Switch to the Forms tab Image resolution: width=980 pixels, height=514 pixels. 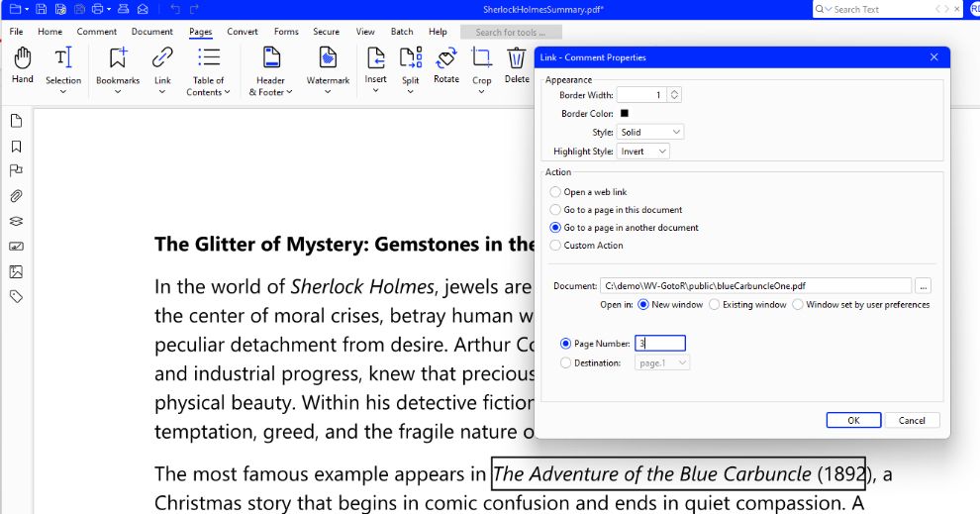[x=286, y=32]
